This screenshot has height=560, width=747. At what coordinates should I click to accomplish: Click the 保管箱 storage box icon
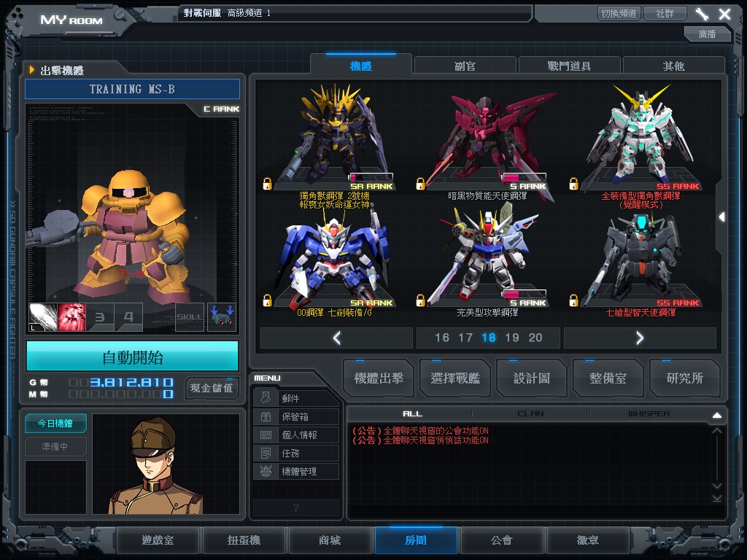tap(266, 416)
